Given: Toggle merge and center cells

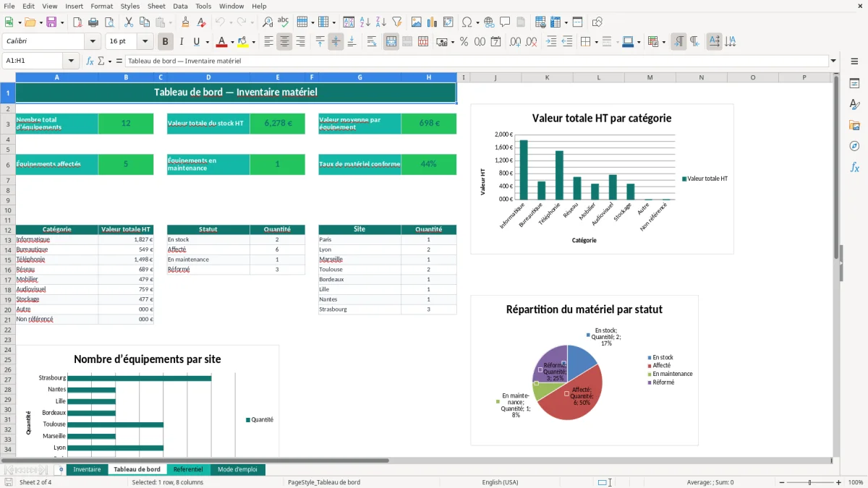Looking at the screenshot, I should (x=391, y=42).
